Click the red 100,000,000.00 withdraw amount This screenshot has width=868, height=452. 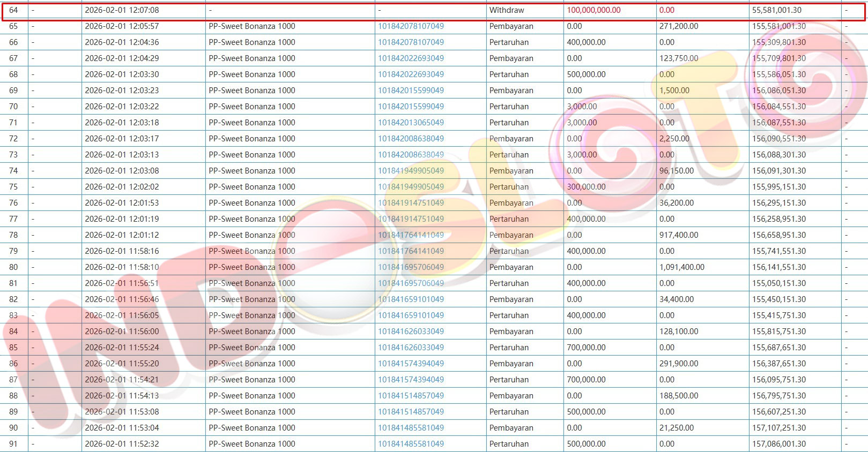pos(593,10)
